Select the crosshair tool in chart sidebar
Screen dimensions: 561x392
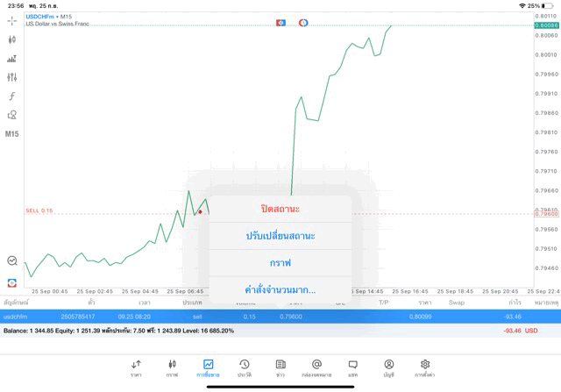click(x=11, y=20)
